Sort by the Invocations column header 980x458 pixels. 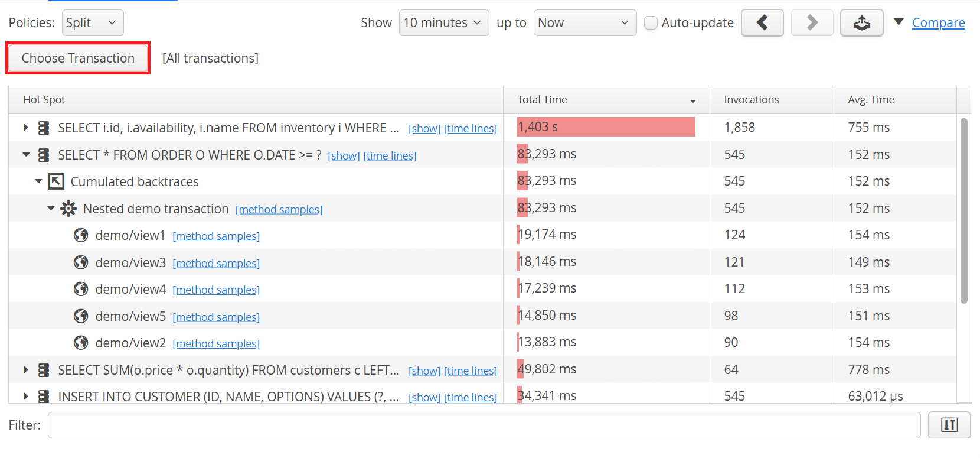pos(772,100)
